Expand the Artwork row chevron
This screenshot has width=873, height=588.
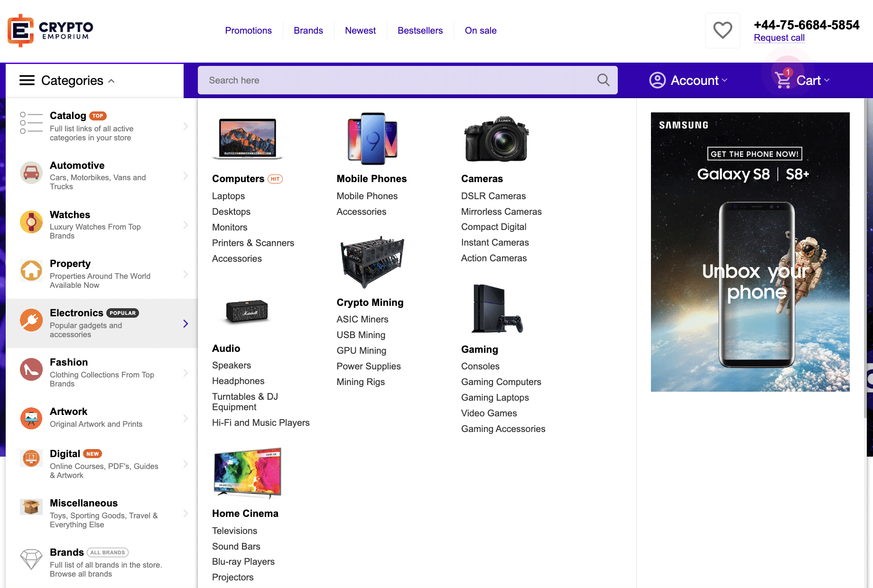[x=186, y=418]
